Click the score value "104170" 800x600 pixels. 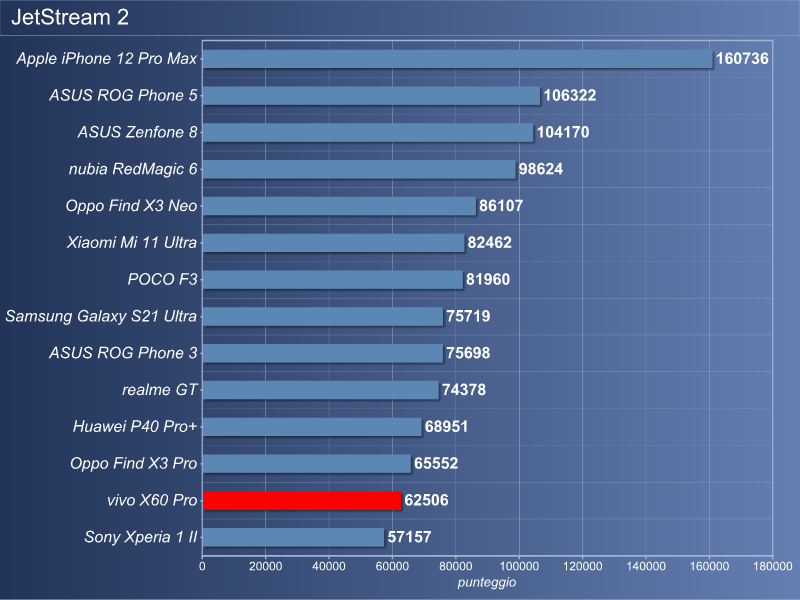point(563,132)
